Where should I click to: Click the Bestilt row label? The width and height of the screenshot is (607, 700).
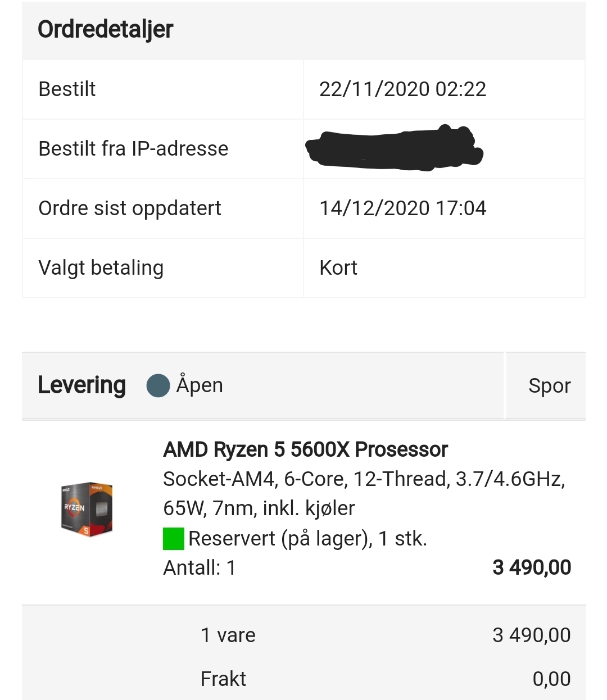67,89
